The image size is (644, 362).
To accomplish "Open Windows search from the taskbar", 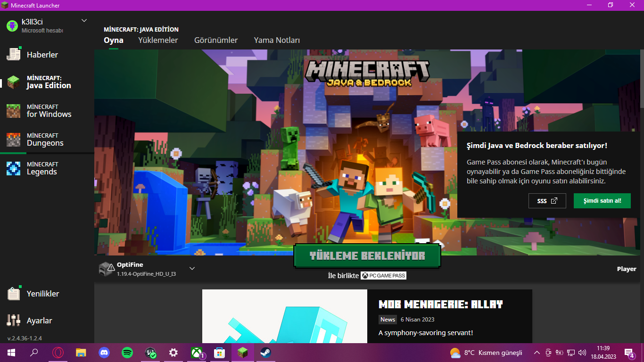I will (34, 353).
